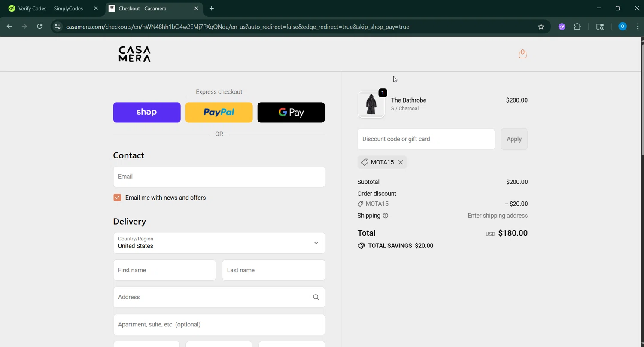The width and height of the screenshot is (644, 347).
Task: Click the Apartment, suite, etc. field
Action: (x=219, y=325)
